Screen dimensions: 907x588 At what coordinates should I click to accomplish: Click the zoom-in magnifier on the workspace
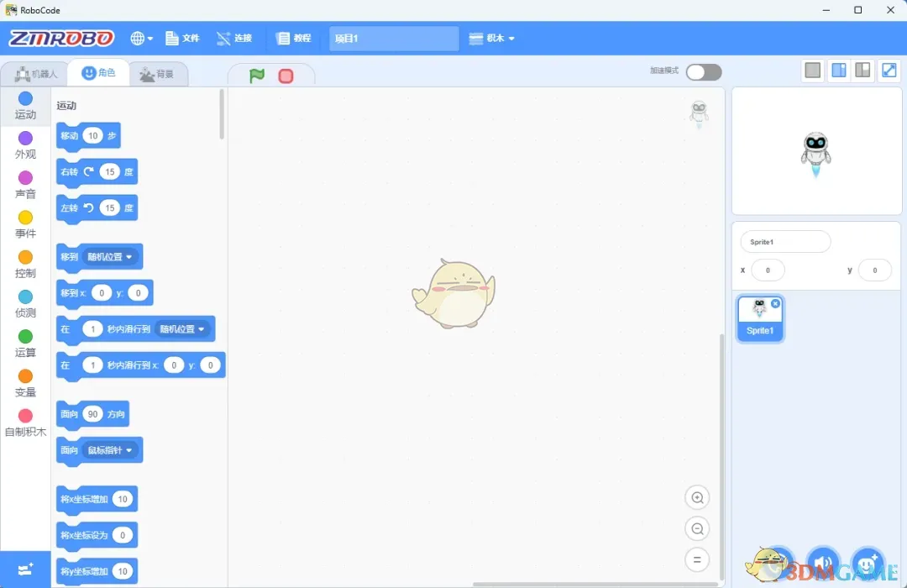click(x=697, y=497)
